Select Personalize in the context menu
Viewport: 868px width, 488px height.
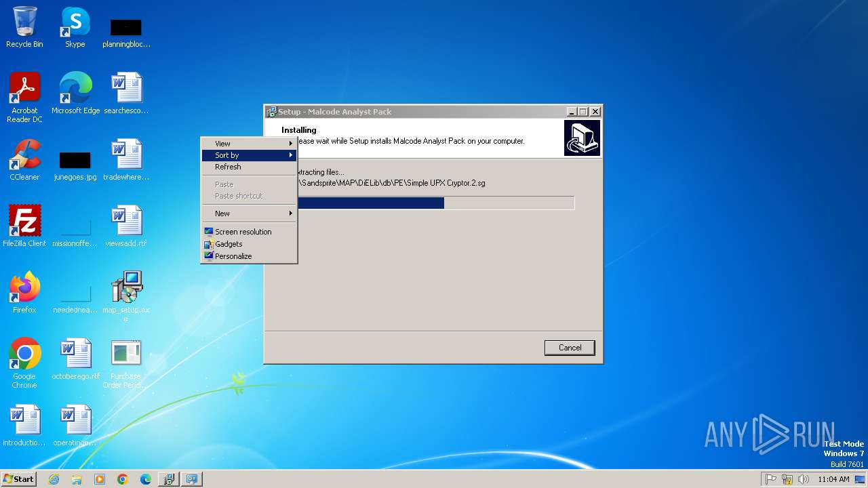[249, 256]
